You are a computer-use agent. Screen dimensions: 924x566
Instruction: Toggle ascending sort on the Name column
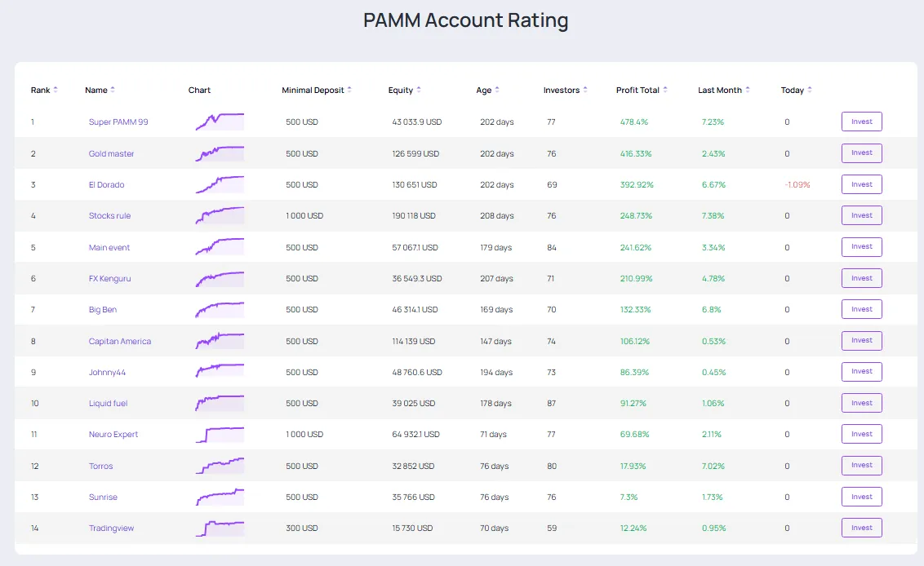click(114, 90)
